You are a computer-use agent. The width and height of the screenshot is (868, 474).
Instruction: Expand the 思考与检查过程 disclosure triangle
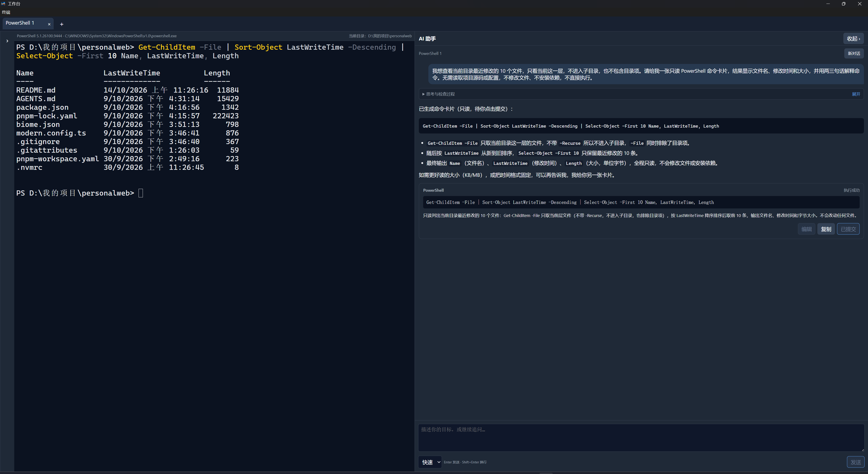pos(423,94)
